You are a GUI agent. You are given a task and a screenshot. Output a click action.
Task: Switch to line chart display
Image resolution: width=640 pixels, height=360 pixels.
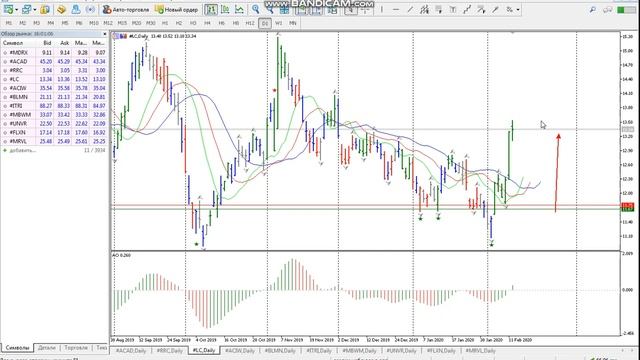239,9
